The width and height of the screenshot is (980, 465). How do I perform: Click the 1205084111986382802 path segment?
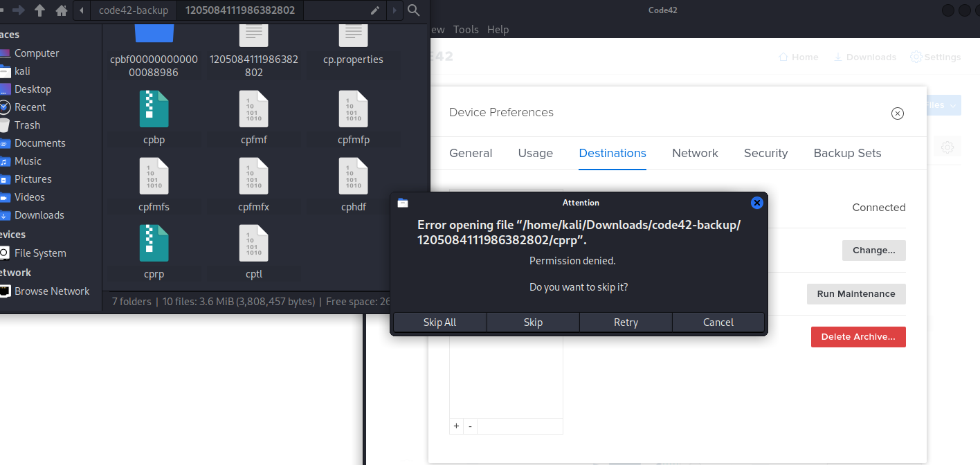239,10
